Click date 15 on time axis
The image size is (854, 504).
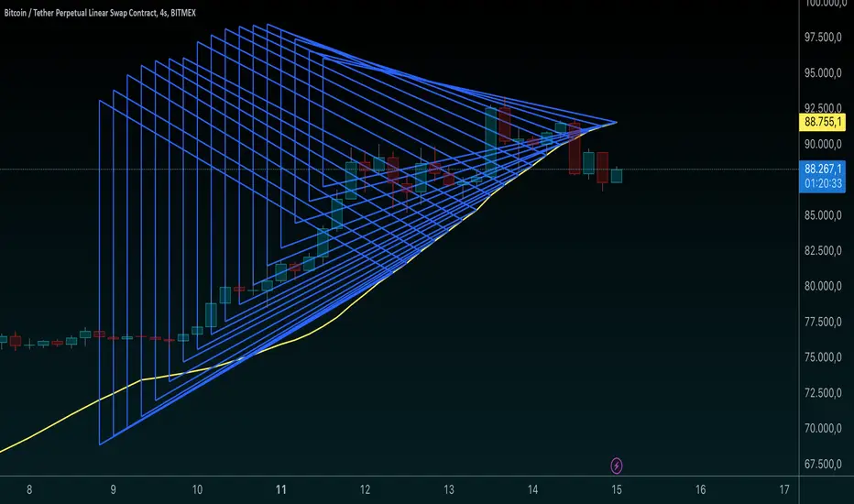[x=617, y=490]
